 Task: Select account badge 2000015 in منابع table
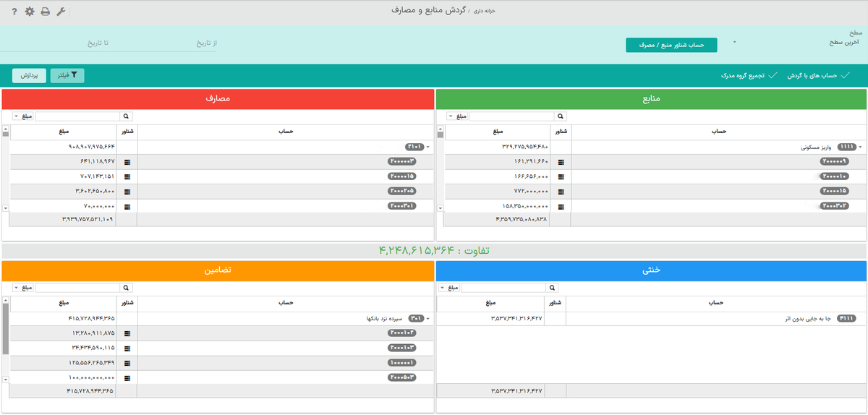[834, 192]
